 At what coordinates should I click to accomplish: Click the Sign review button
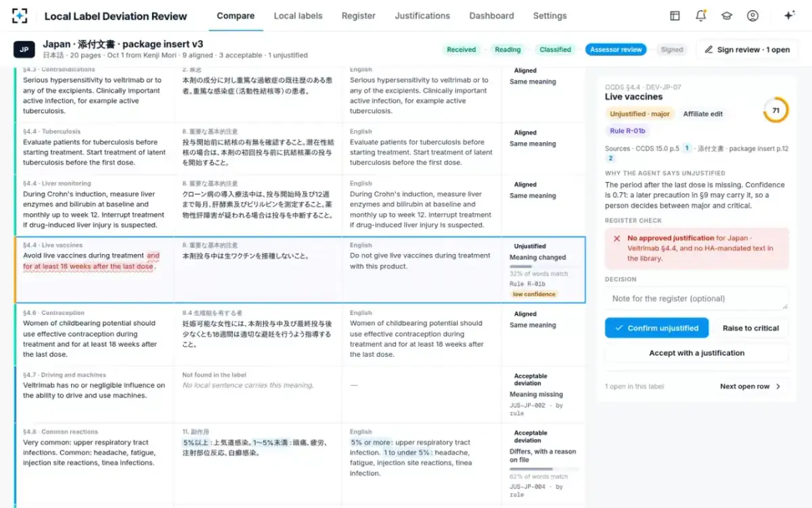click(x=747, y=49)
